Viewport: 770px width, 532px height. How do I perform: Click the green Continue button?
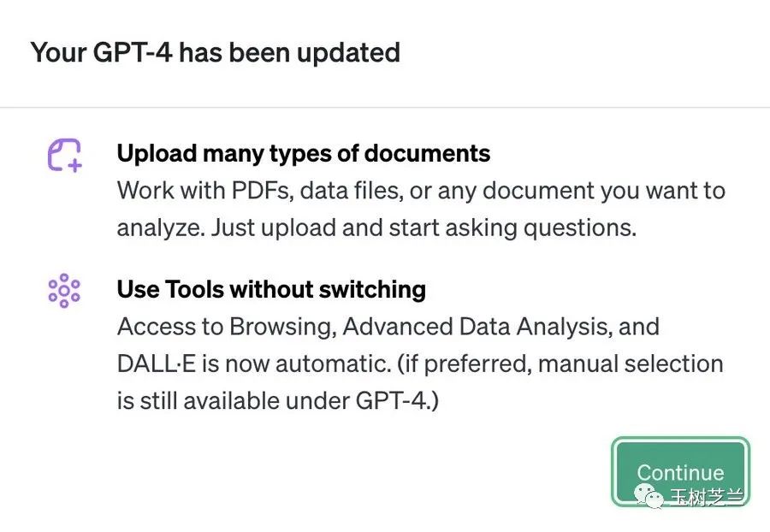(x=681, y=471)
